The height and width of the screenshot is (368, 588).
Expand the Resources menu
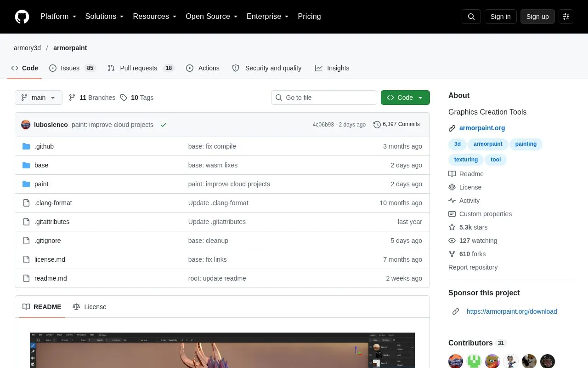click(x=155, y=17)
